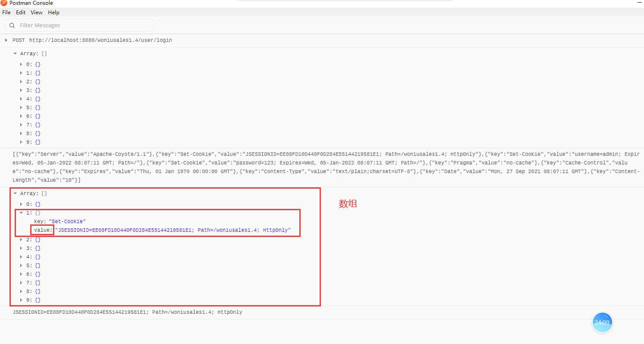Open the Help menu
Screen dimensions: 644x344
point(53,13)
